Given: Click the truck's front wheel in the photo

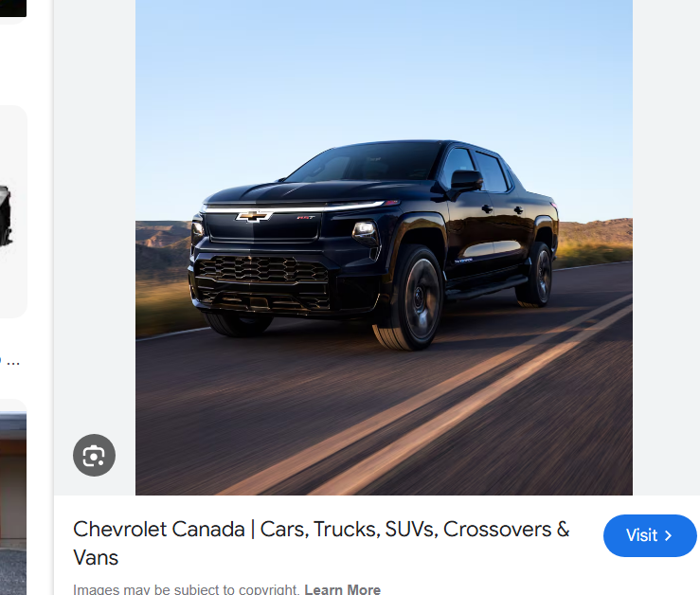Looking at the screenshot, I should coord(411,298).
